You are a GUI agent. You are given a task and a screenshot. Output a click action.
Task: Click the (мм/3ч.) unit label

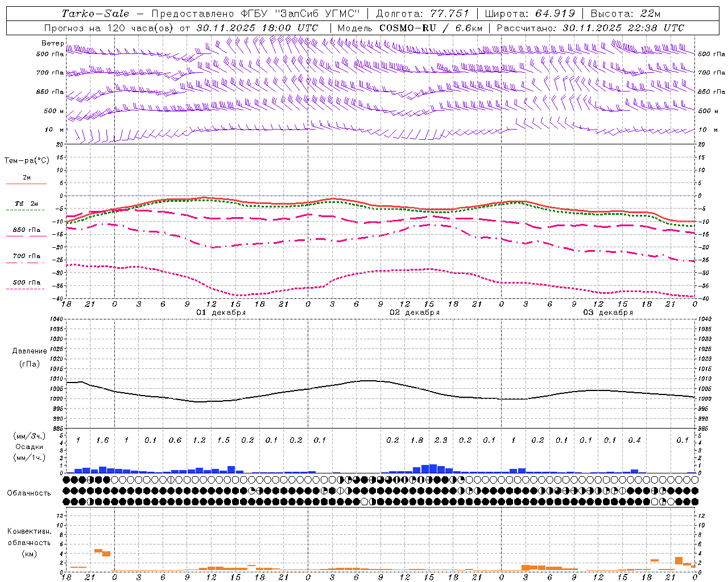pyautogui.click(x=29, y=436)
